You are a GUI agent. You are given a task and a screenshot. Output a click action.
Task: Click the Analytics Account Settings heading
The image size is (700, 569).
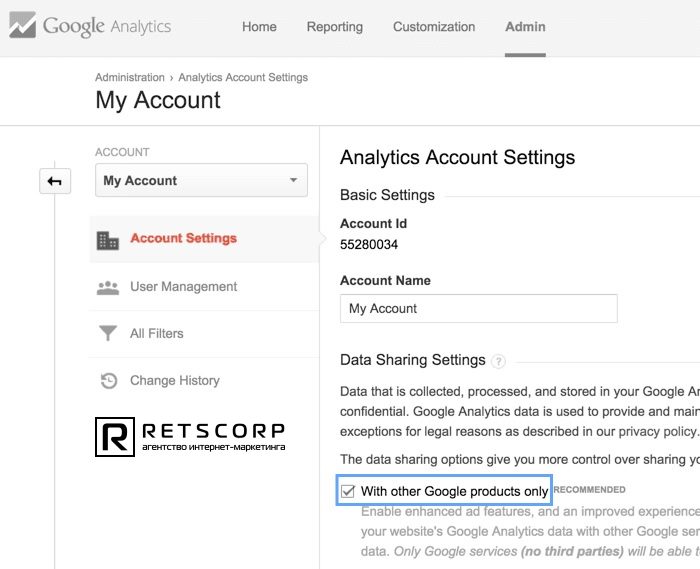[x=457, y=157]
